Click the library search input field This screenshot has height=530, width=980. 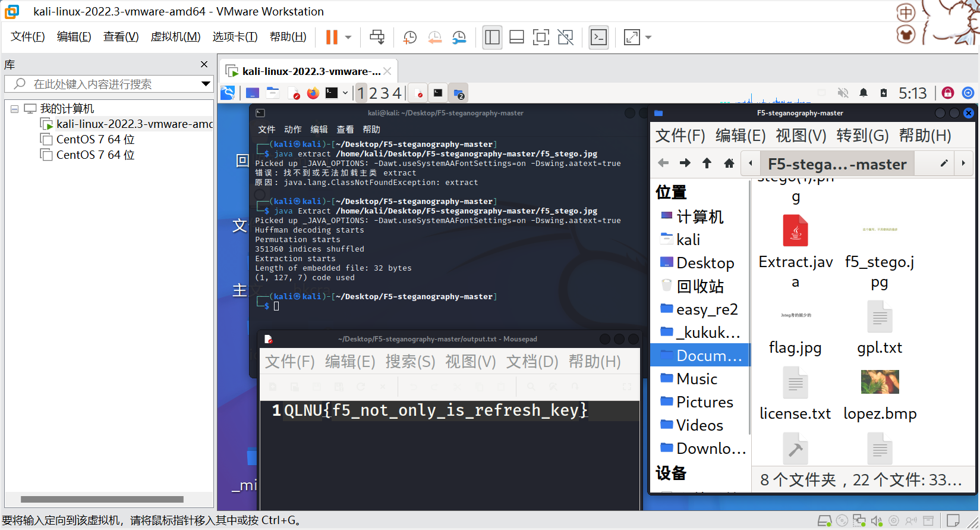click(x=108, y=84)
